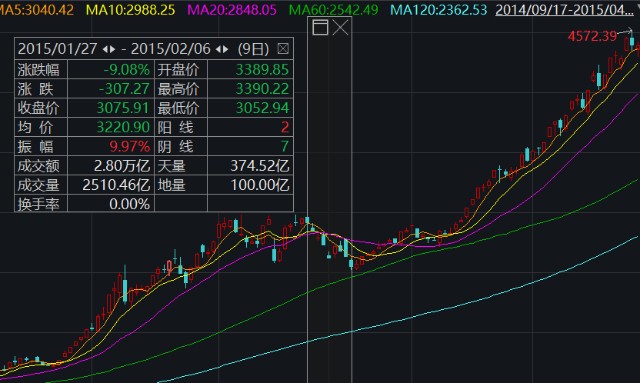Move start date 2015/01/27 back one day

[x=105, y=49]
